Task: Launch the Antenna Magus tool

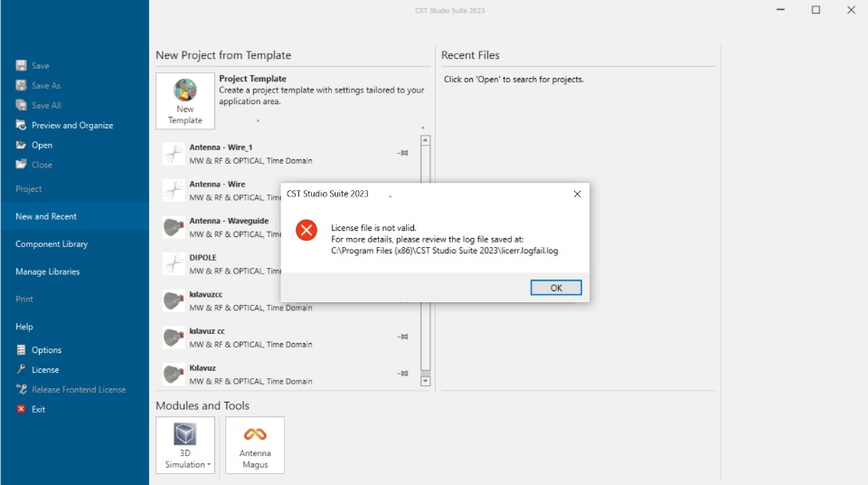Action: 255,445
